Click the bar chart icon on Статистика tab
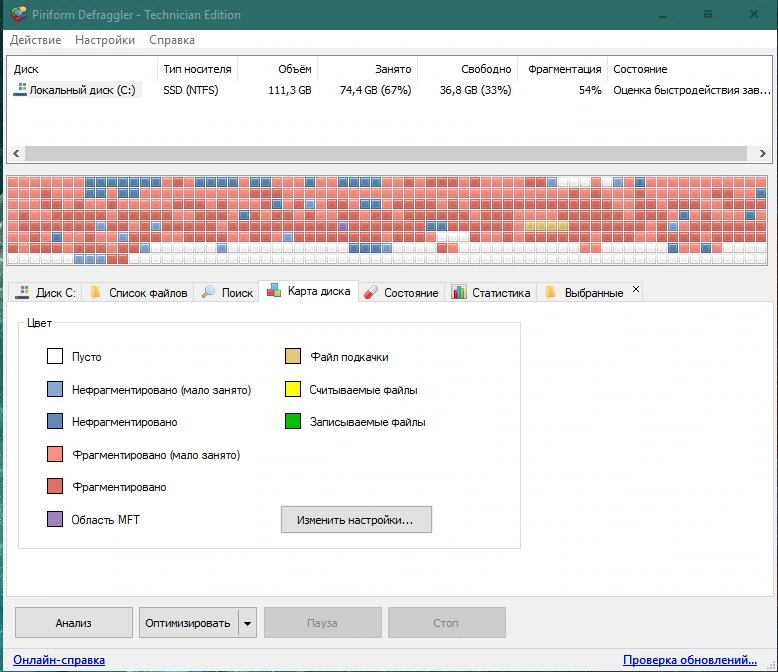778x672 pixels. click(x=458, y=292)
